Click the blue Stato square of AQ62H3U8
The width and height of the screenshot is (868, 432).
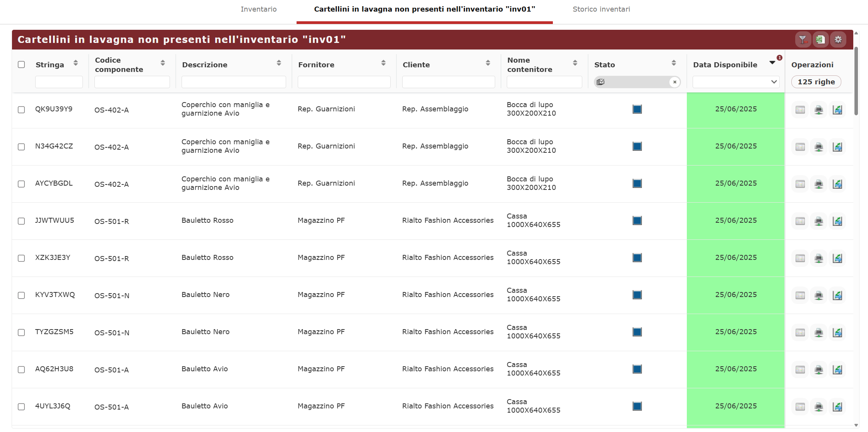[637, 369]
